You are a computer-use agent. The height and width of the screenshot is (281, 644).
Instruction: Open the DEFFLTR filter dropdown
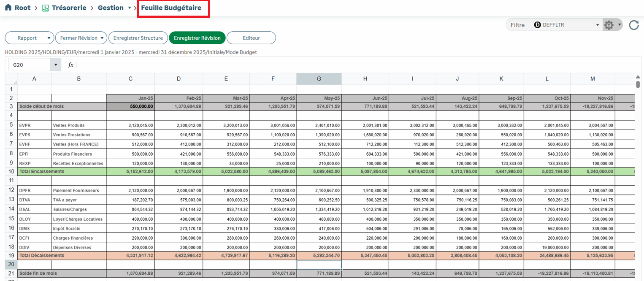pos(597,25)
